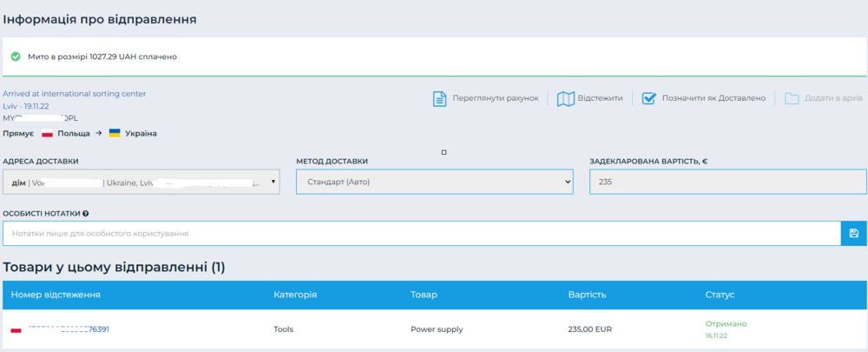The width and height of the screenshot is (868, 352).
Task: Click the Отримано status text
Action: click(x=726, y=324)
